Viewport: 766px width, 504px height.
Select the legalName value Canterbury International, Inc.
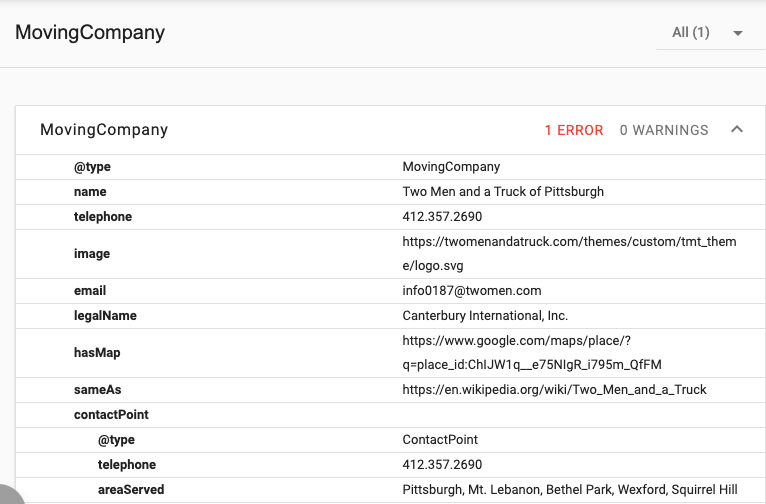pyautogui.click(x=485, y=315)
